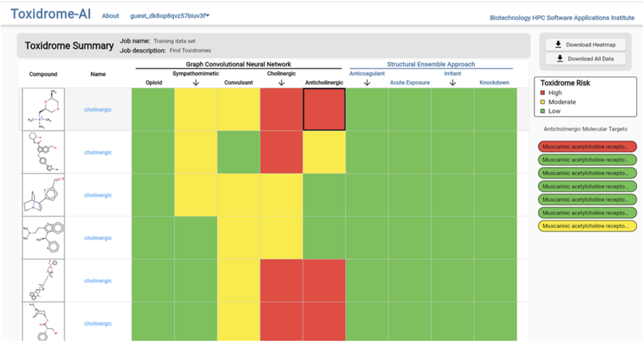Sort by the Anticoagulant column arrow
644x342 pixels.
click(x=367, y=83)
